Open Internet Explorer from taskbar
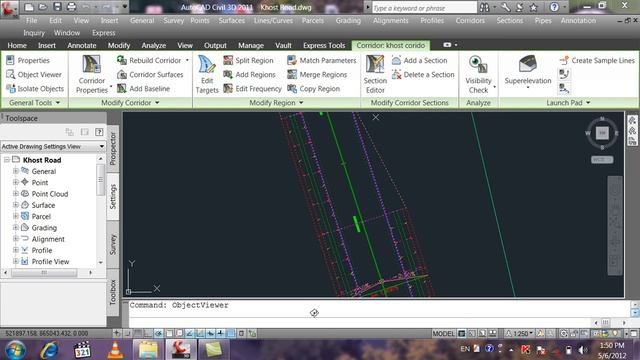 tap(49, 350)
